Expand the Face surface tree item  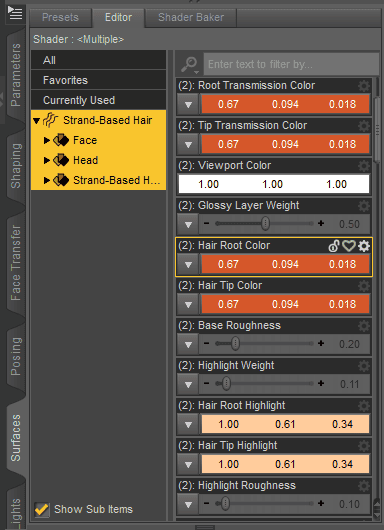47,140
